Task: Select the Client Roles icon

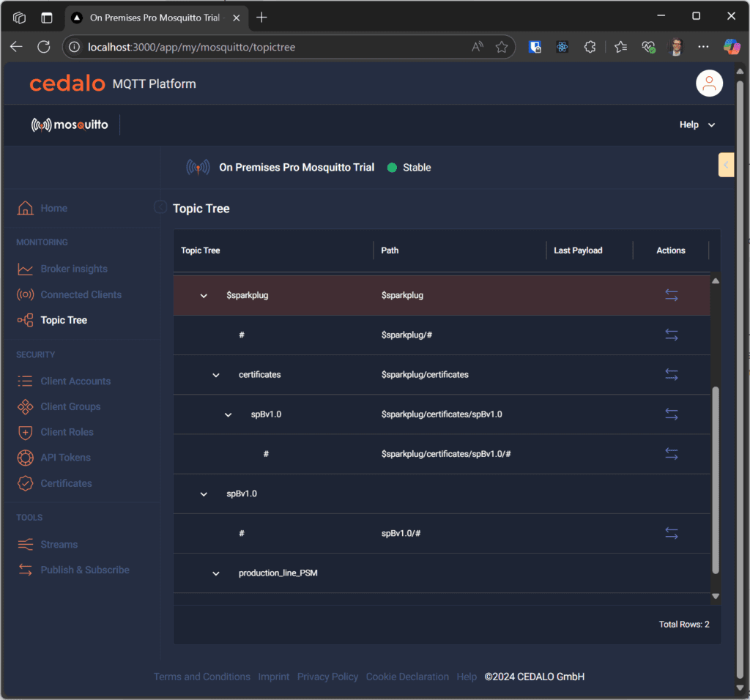Action: tap(26, 432)
